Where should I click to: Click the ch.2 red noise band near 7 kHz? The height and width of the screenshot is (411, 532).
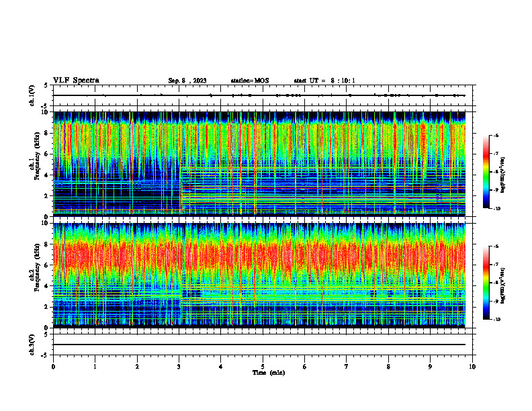click(x=259, y=255)
